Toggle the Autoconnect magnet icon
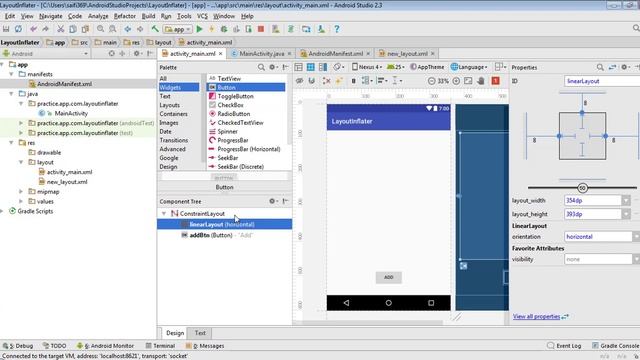The image size is (640, 360). (x=312, y=81)
